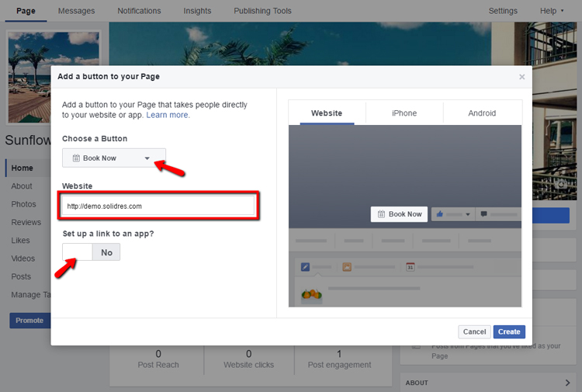Click the Book Now preview button
Screen dimensions: 582x392
click(x=399, y=214)
